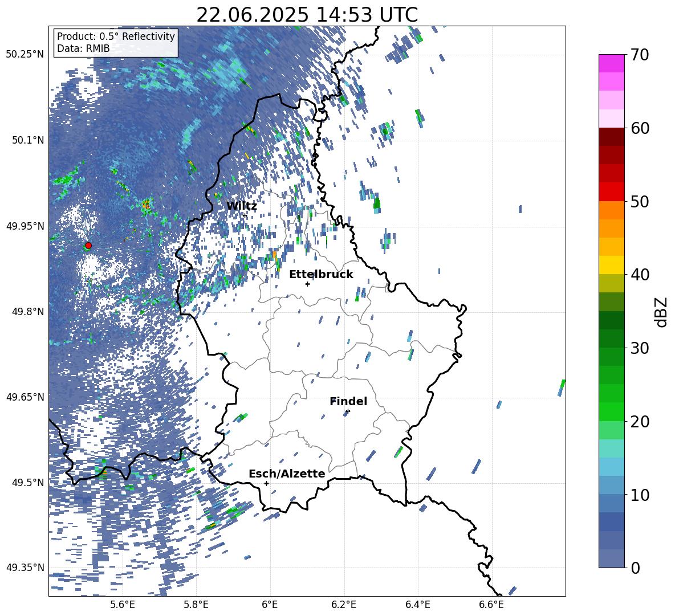The width and height of the screenshot is (675, 616).
Task: Click the Findel location cross marker
Action: (348, 411)
